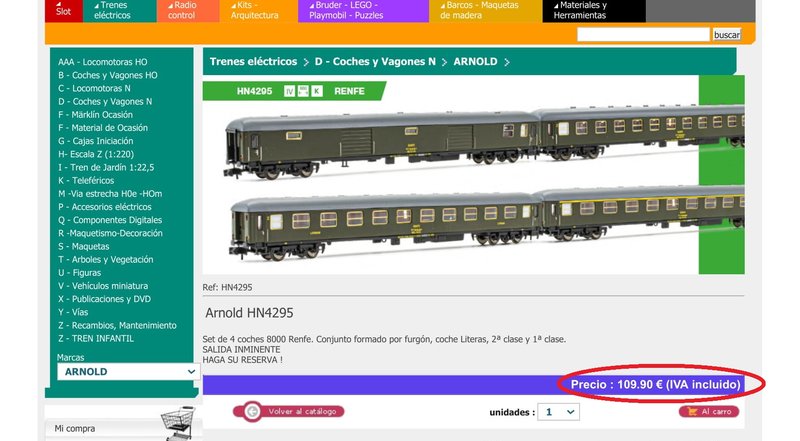Open the Kits - Arquitectura tab
Screen dimensions: 800x441
tap(259, 11)
